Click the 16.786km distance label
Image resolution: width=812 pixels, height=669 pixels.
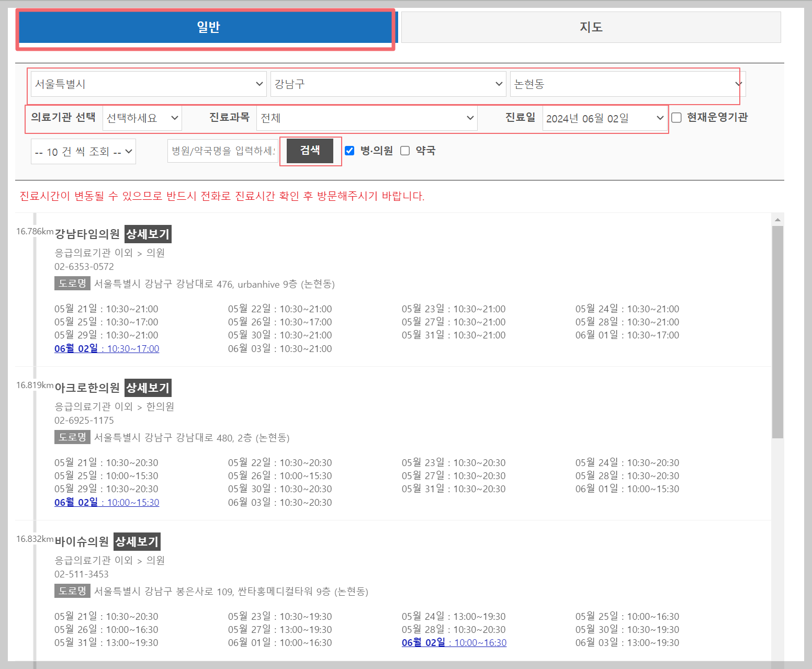(35, 231)
